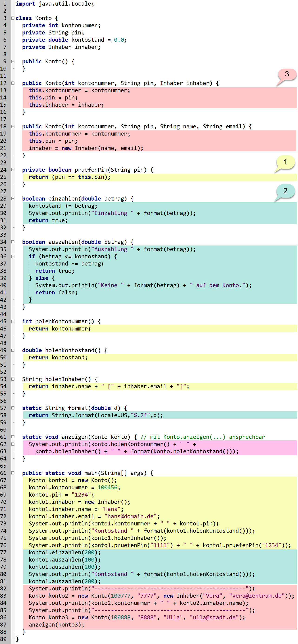The width and height of the screenshot is (298, 644).
Task: Click the red callout bubble numbered 3
Action: 287,75
